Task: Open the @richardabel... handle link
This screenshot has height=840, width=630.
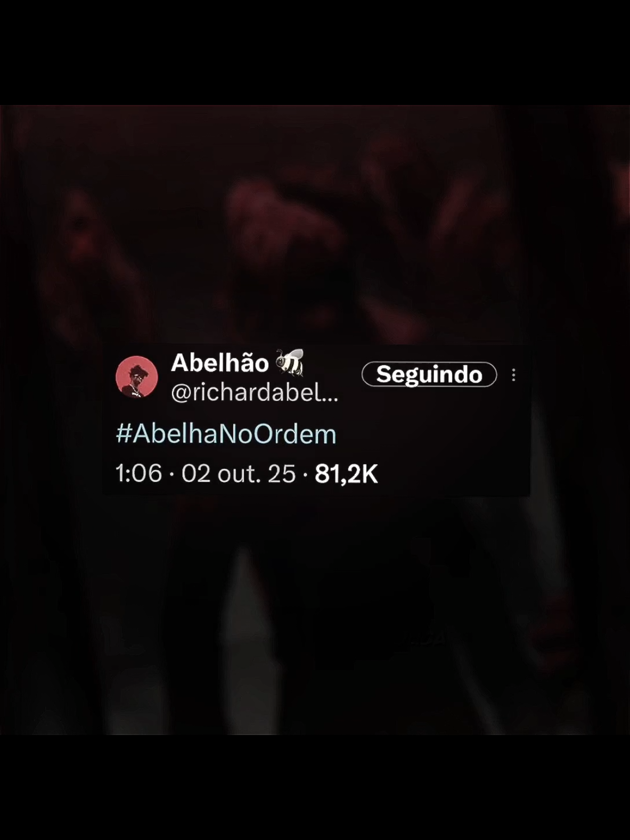Action: [x=255, y=393]
